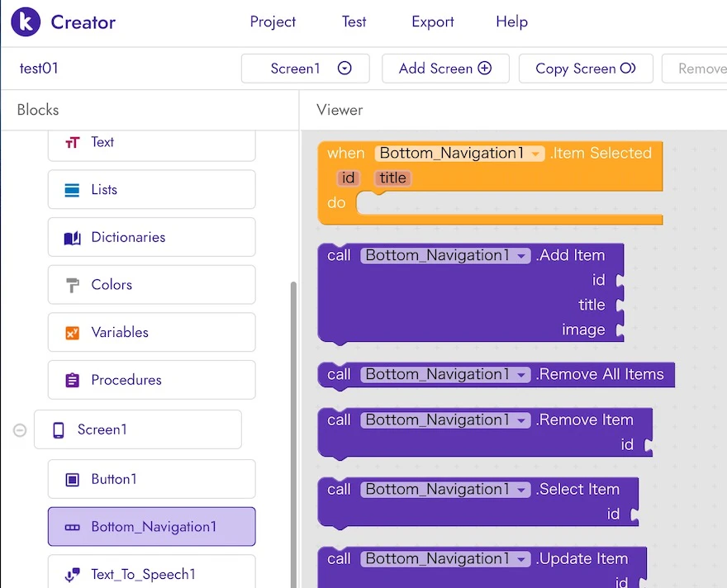Select the Text blocks category
727x588 pixels.
[152, 145]
